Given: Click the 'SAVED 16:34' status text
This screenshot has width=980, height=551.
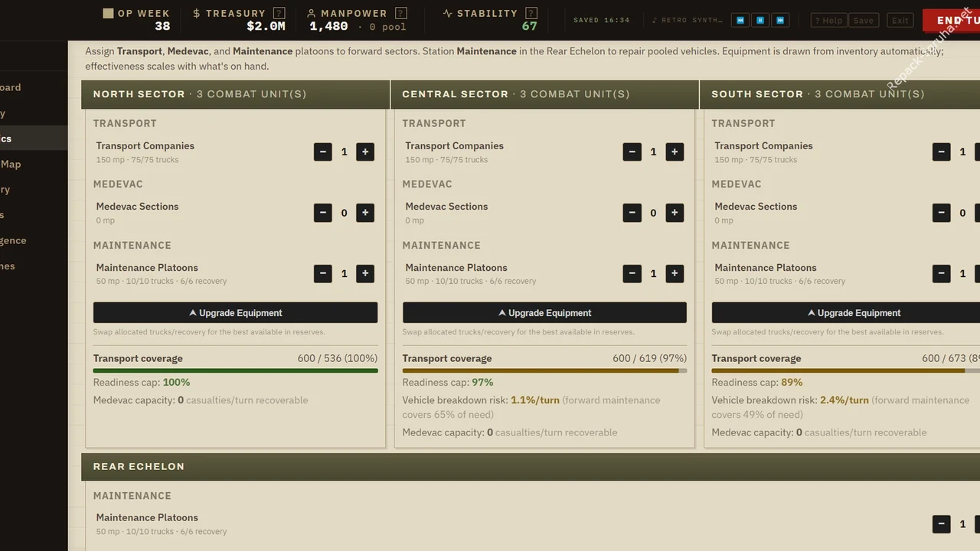Looking at the screenshot, I should tap(601, 20).
